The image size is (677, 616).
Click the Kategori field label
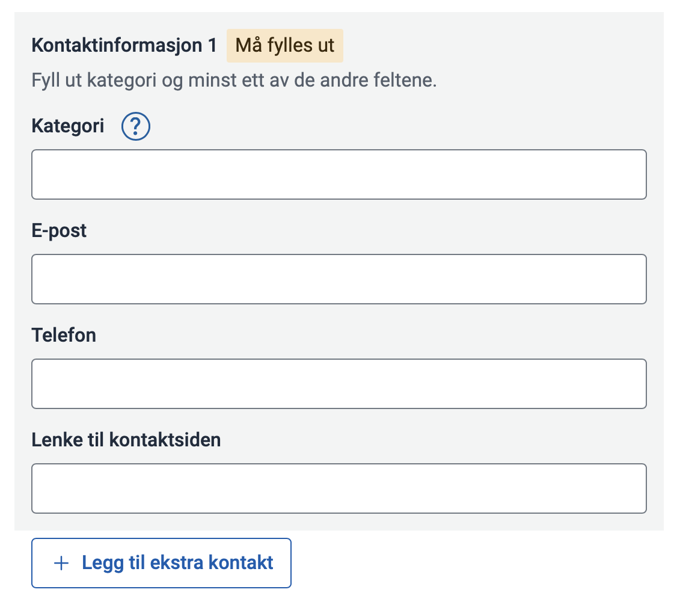tap(68, 126)
